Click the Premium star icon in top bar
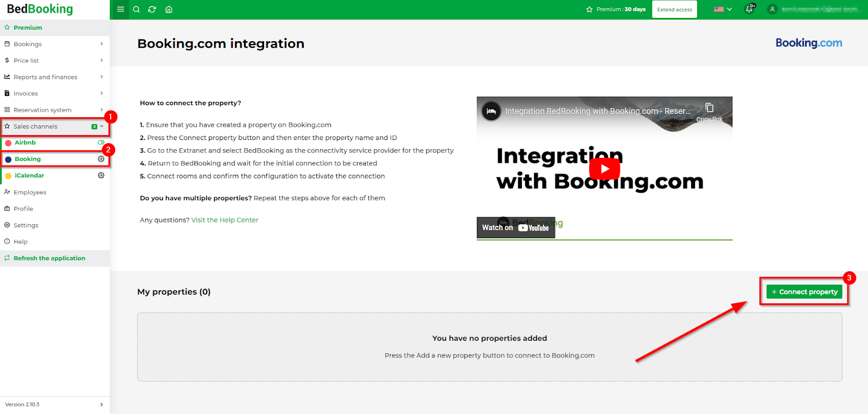 point(589,9)
